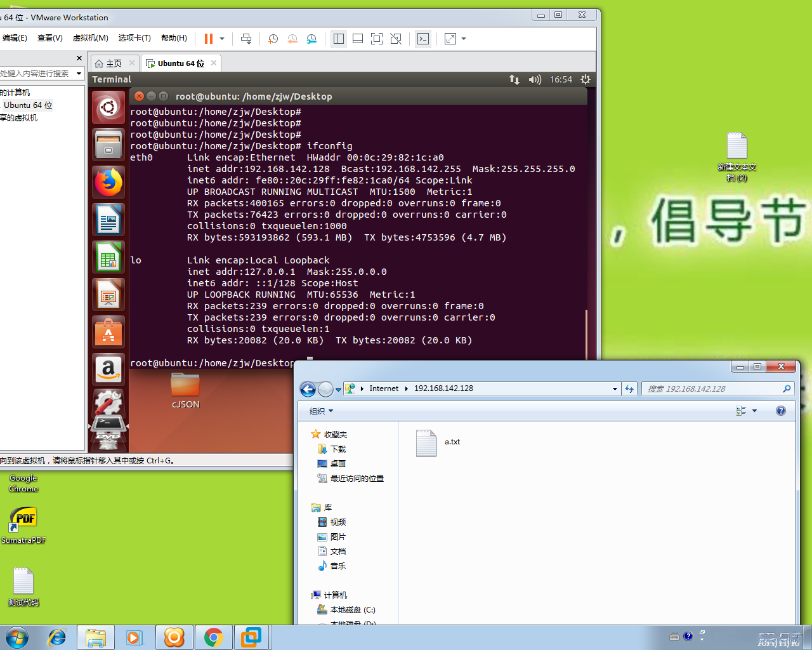Toggle the VMware console view icon

[423, 39]
